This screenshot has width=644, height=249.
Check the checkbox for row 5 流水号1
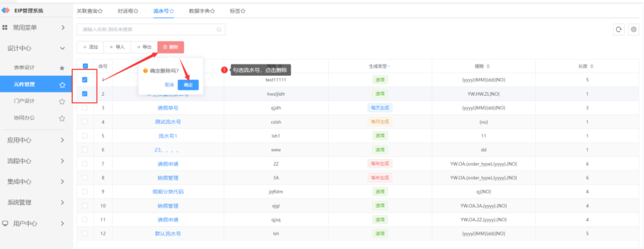pos(85,136)
